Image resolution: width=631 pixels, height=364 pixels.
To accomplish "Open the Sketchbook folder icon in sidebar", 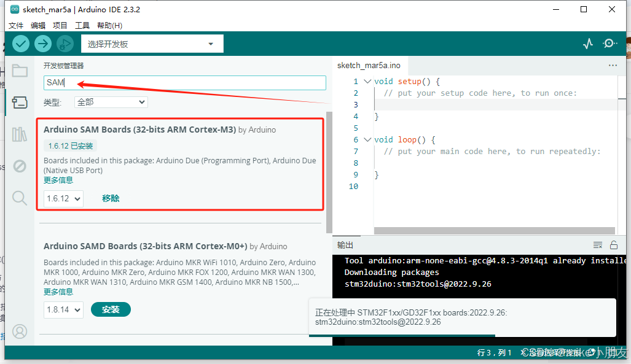I will (x=20, y=71).
